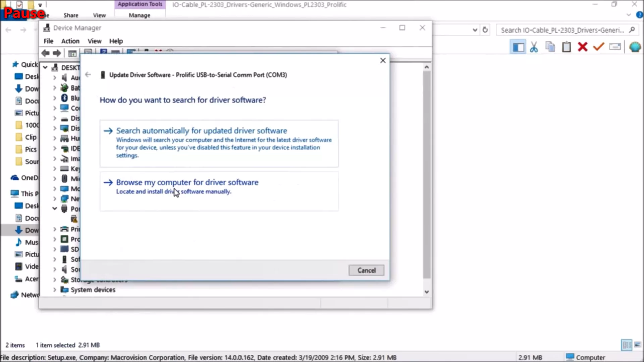Expand the Audio category chevron
This screenshot has height=362, width=644.
point(54,78)
